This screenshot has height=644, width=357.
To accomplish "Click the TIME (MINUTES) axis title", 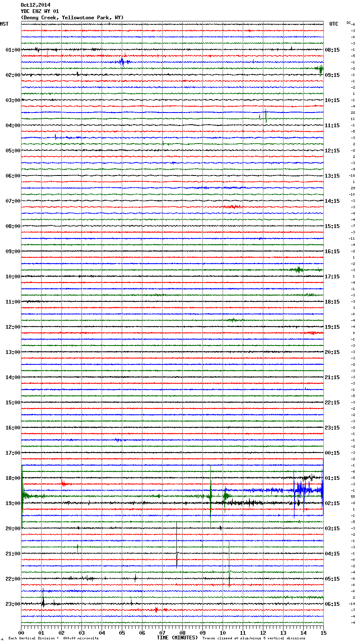I will pyautogui.click(x=177, y=638).
